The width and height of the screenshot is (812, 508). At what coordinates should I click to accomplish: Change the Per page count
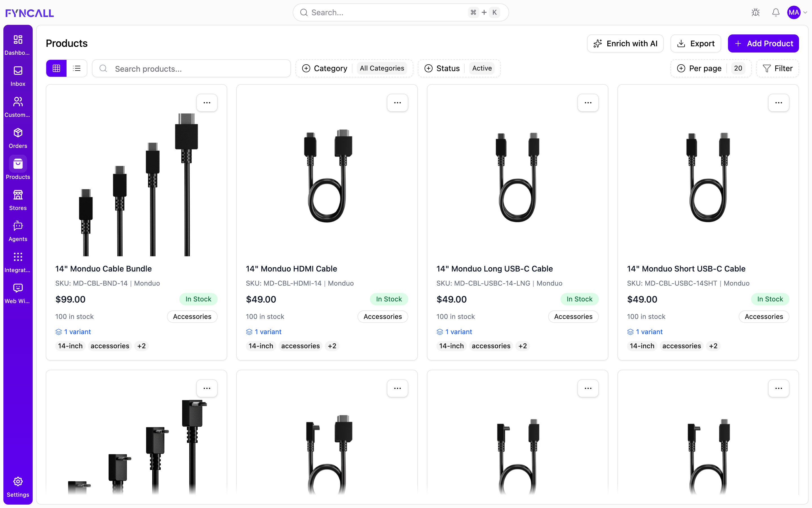pyautogui.click(x=711, y=68)
